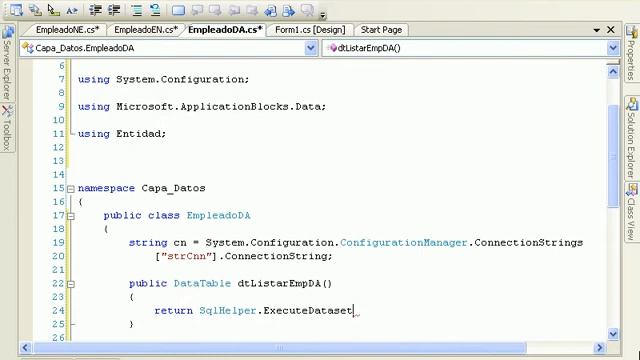Uncomment the selected lines
This screenshot has height=360, width=640.
point(155,10)
